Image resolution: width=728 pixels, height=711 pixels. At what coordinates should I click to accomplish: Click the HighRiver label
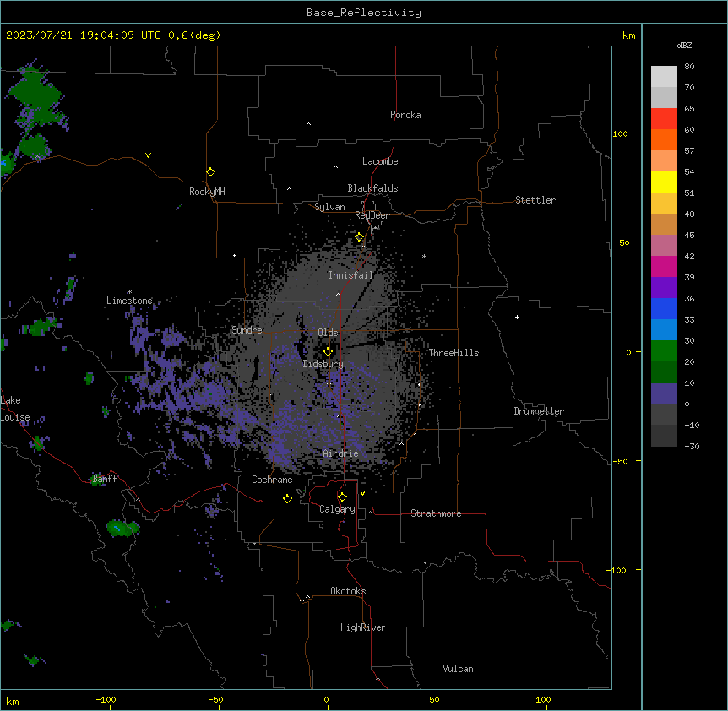[x=363, y=627]
